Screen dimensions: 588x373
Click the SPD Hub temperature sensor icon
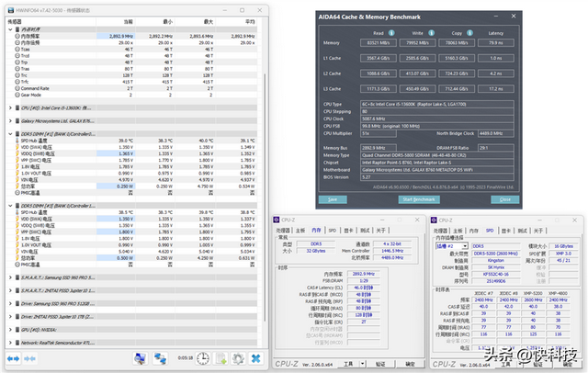point(16,139)
